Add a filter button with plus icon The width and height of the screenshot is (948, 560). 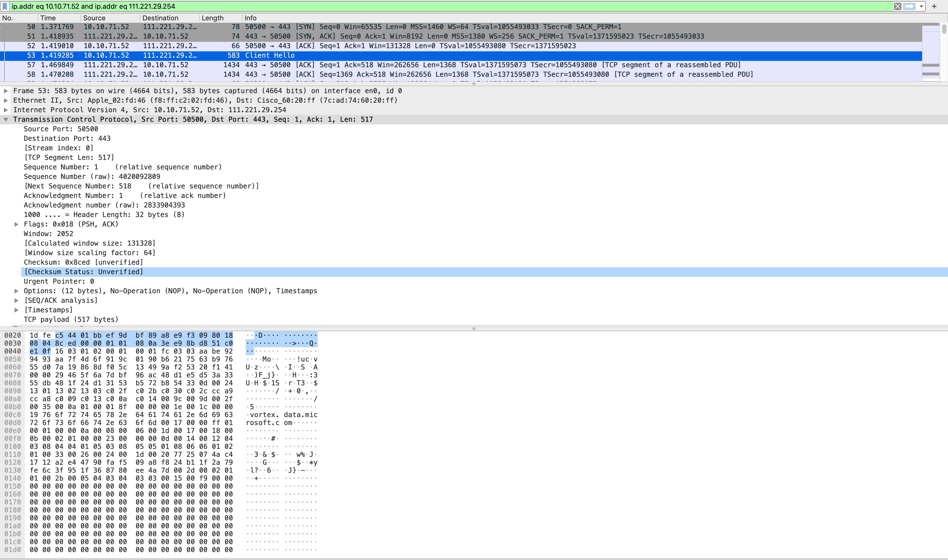pyautogui.click(x=934, y=6)
